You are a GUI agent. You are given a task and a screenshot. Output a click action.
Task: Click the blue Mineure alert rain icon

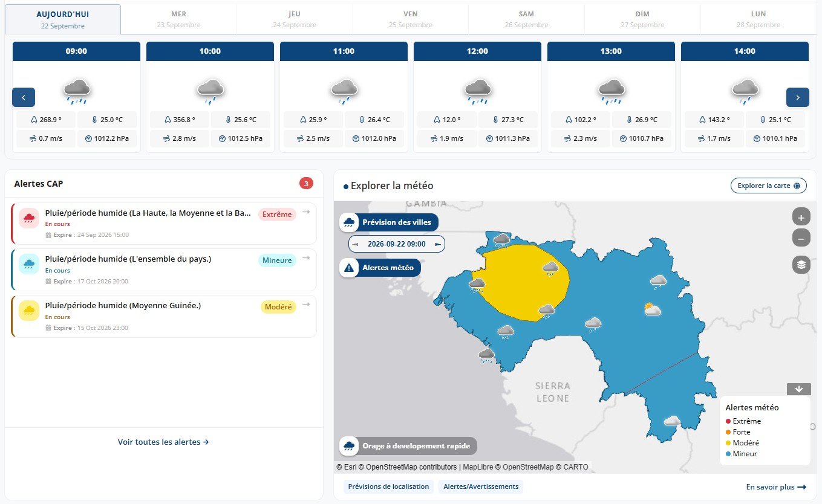coord(28,265)
